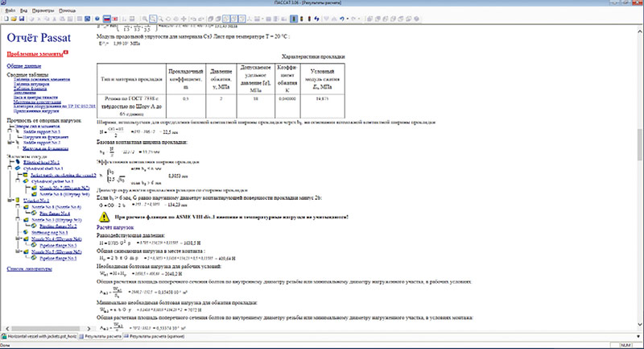Click the Характеристики прокладки table title
Viewport: 644px width, 349px height.
coord(313,56)
